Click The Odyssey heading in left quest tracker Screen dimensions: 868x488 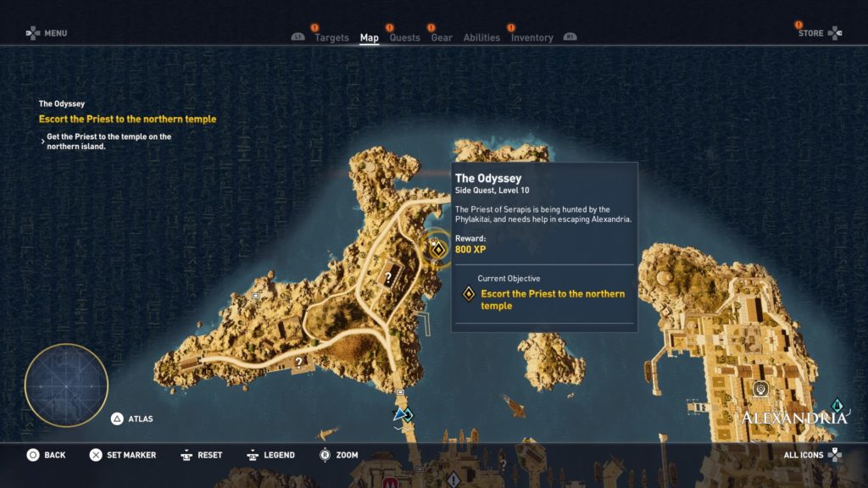(61, 103)
